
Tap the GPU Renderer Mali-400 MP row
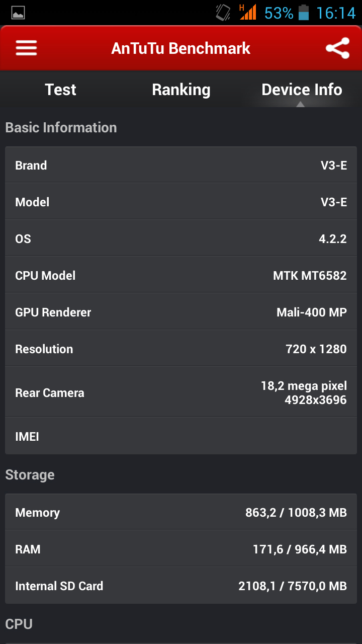(x=181, y=312)
